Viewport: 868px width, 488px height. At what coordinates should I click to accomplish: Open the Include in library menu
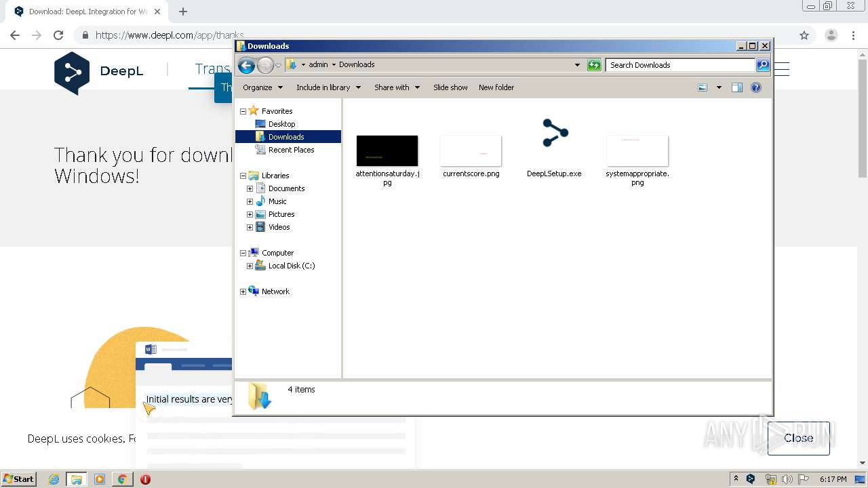[328, 87]
